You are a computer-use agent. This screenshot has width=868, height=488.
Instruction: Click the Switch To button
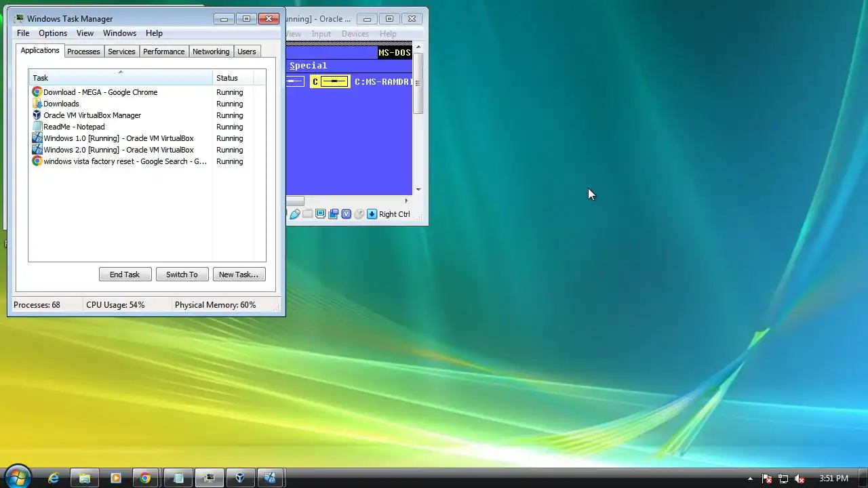pos(182,274)
